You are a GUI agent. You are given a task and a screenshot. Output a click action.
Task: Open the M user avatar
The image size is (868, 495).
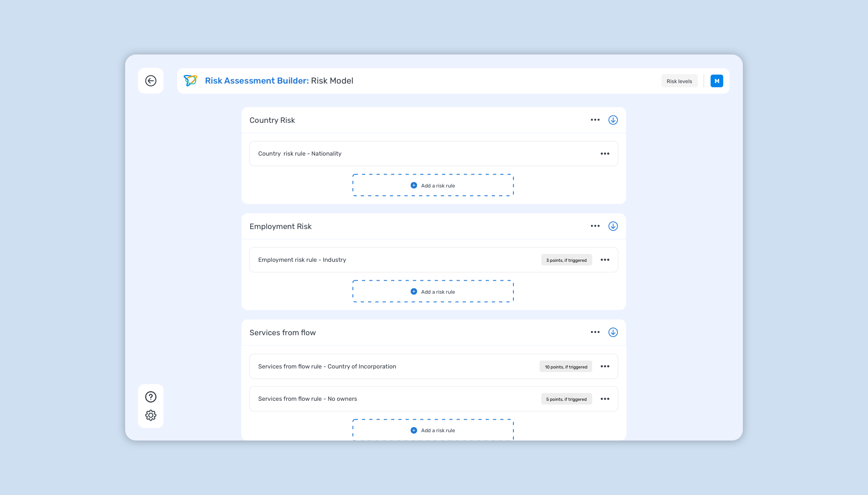717,81
